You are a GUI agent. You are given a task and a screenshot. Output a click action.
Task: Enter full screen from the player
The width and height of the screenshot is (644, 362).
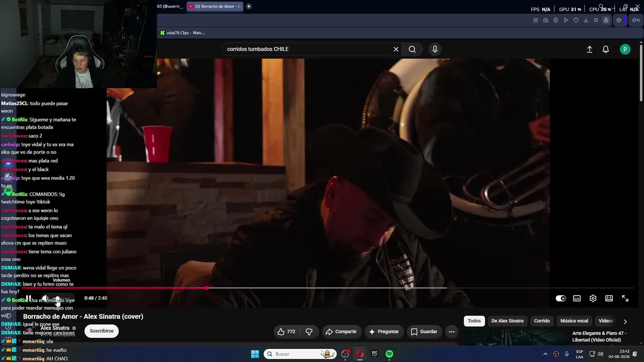(x=625, y=298)
